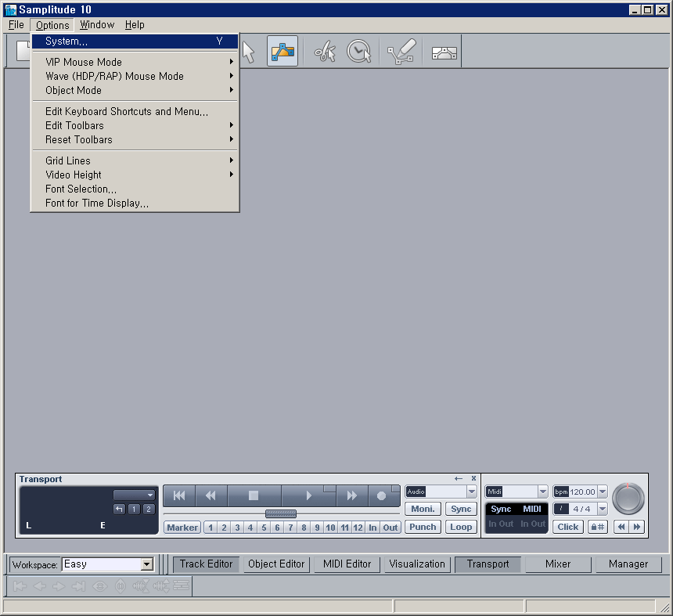Open the 4/4 time signature dropdown
673x616 pixels.
click(x=603, y=509)
